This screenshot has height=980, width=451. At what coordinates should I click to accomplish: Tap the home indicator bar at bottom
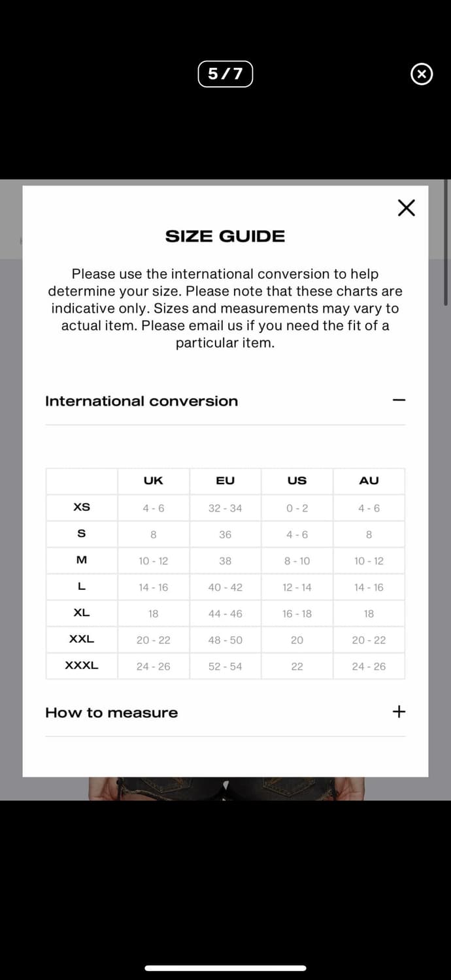tap(225, 968)
